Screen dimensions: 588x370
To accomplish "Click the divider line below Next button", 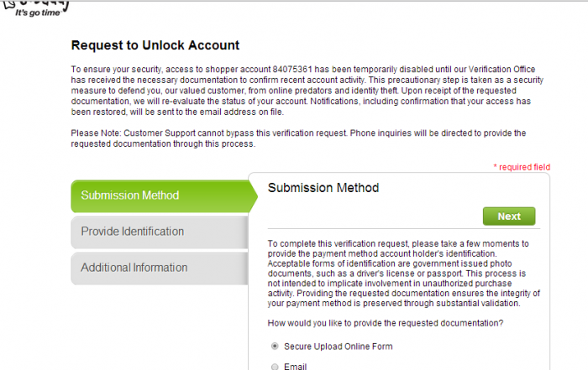I will (x=404, y=228).
